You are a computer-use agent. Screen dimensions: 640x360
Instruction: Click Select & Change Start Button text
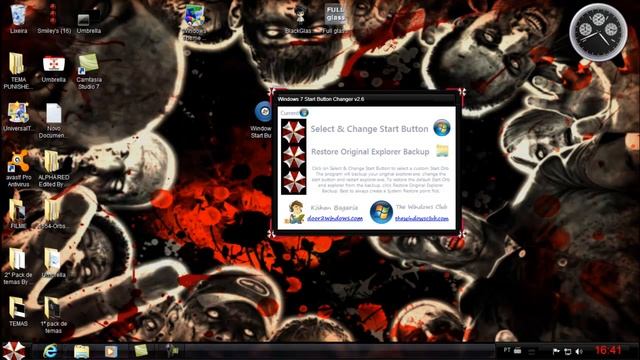tap(369, 129)
